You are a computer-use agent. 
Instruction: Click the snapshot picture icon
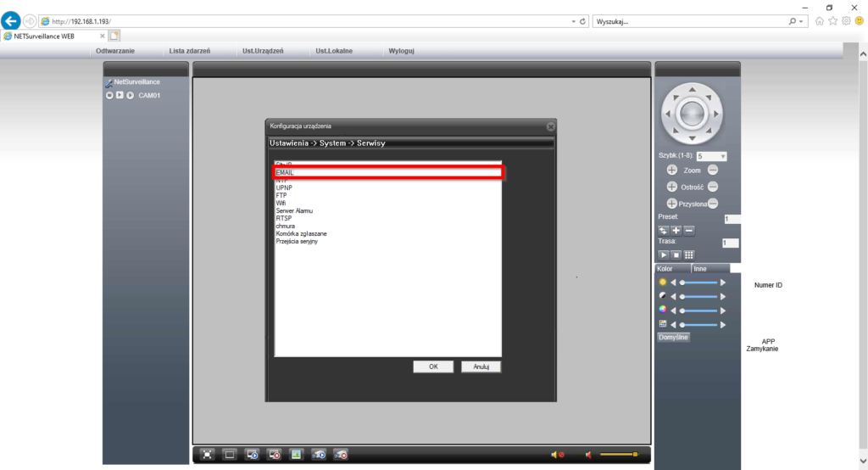pos(296,455)
